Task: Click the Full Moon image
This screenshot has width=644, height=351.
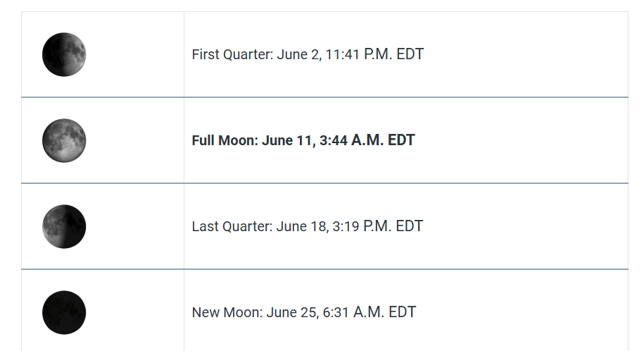Action: tap(64, 140)
